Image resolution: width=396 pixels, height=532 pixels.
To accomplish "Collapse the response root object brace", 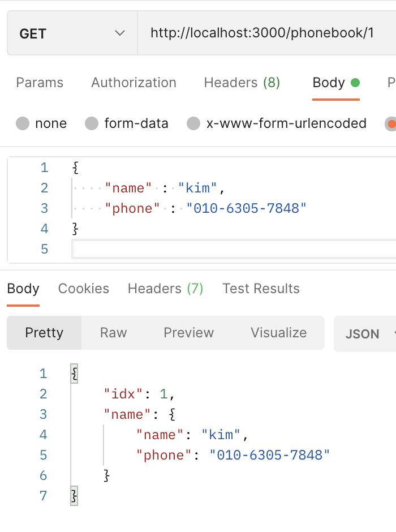I will coord(74,374).
